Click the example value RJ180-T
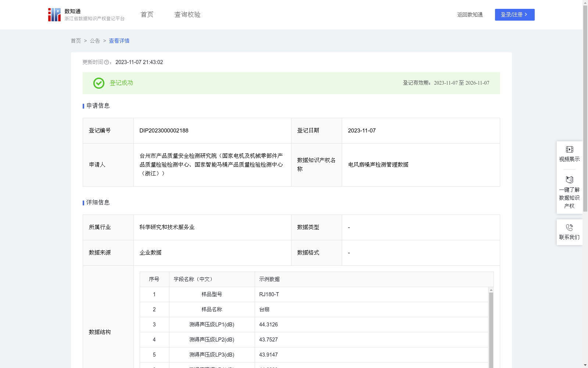This screenshot has width=588, height=368. tap(269, 294)
